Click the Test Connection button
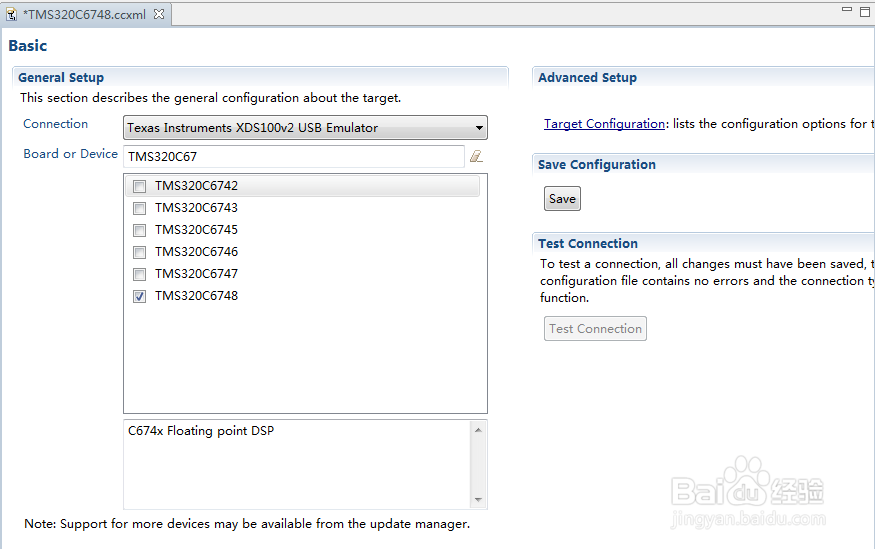Image resolution: width=875 pixels, height=549 pixels. (595, 329)
